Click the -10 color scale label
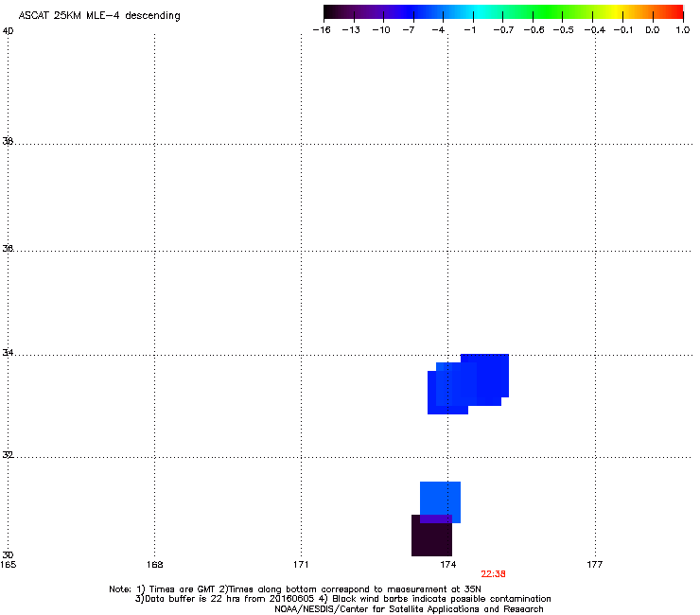This screenshot has width=700, height=615. tap(381, 30)
